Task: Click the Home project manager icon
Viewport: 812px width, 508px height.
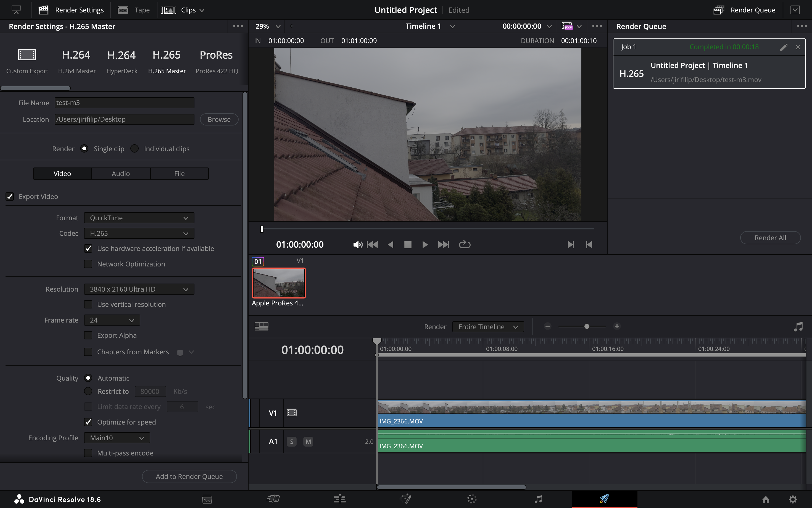Action: (766, 499)
